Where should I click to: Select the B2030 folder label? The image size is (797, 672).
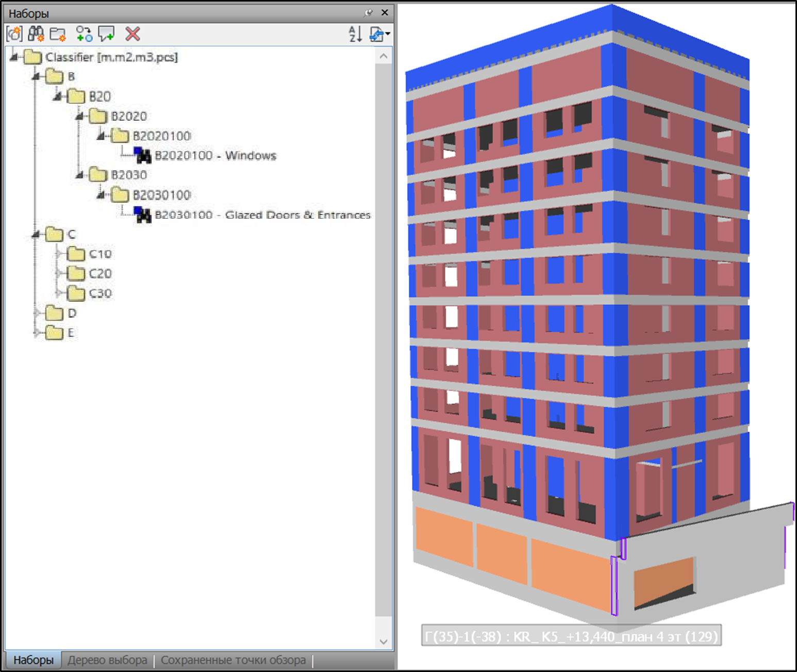coord(129,175)
